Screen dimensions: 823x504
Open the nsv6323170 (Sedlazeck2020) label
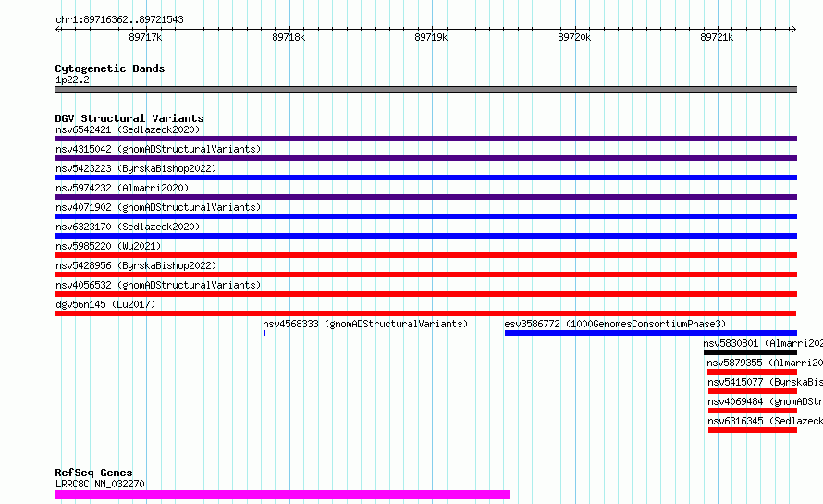click(x=128, y=227)
